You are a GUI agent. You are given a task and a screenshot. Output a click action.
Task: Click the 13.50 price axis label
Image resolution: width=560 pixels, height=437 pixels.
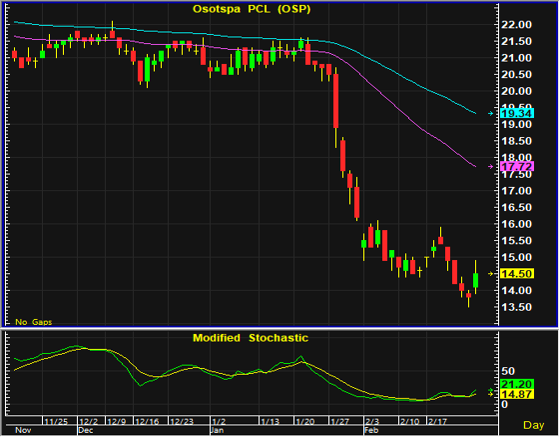pos(516,307)
